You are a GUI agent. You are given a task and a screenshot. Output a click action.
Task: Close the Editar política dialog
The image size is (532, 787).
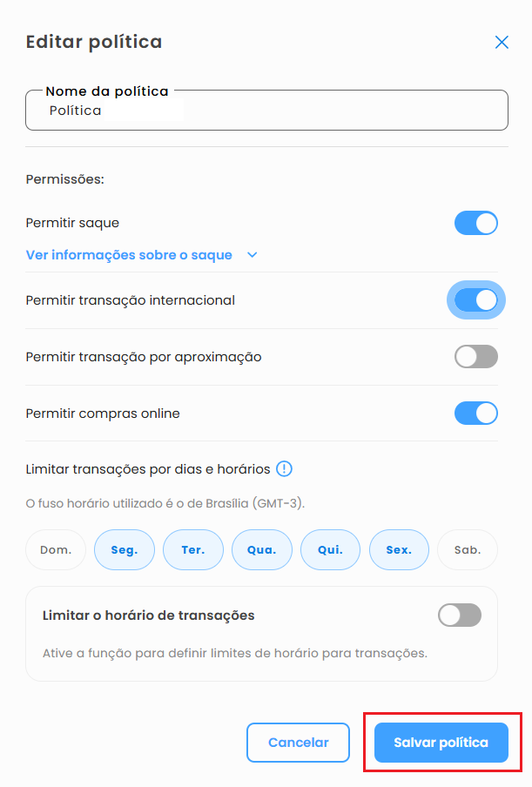pos(502,42)
